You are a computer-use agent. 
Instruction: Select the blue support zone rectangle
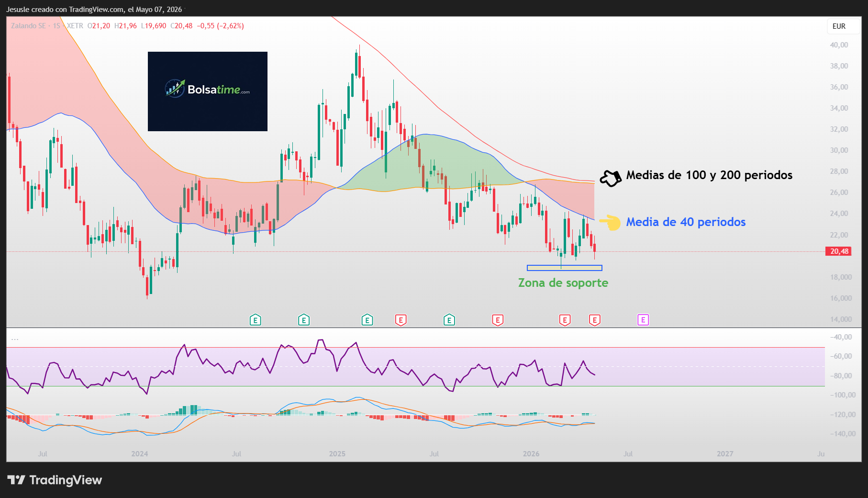(x=565, y=268)
